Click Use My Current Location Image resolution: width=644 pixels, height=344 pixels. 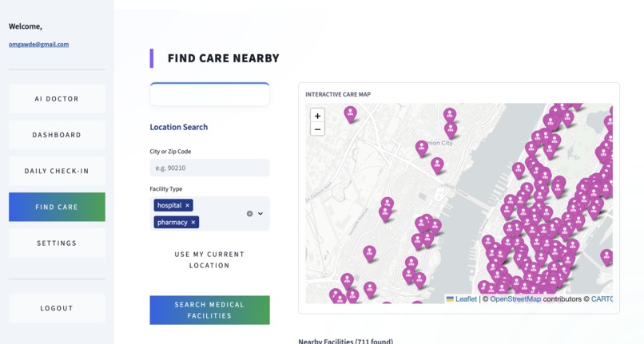pos(209,260)
